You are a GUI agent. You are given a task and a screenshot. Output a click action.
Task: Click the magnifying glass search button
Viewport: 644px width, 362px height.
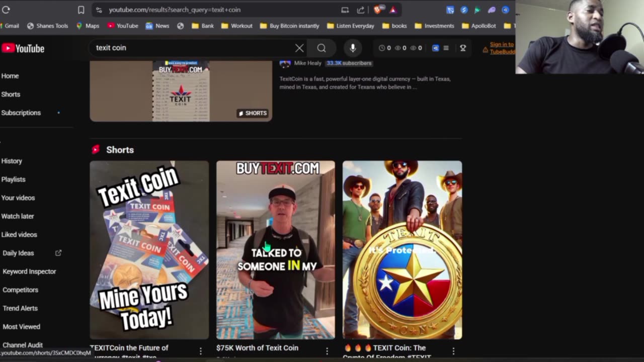(321, 48)
